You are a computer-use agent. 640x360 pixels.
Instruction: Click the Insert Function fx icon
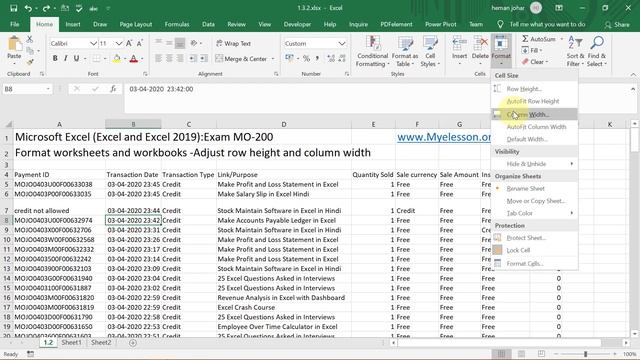click(113, 89)
